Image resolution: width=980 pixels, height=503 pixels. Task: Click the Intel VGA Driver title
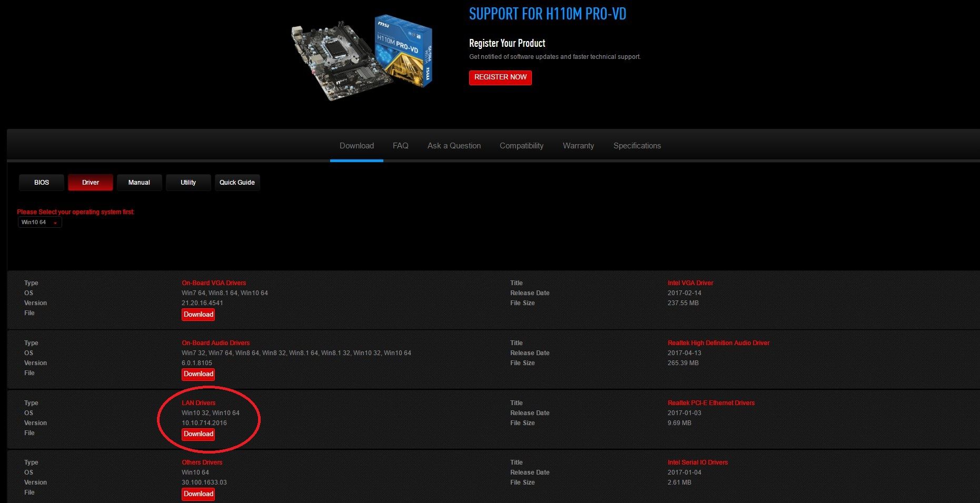pos(690,283)
